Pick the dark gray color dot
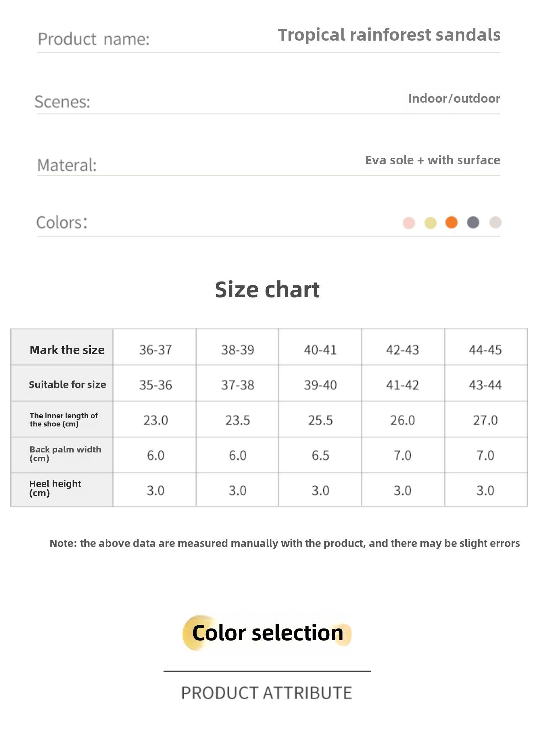 click(x=473, y=222)
